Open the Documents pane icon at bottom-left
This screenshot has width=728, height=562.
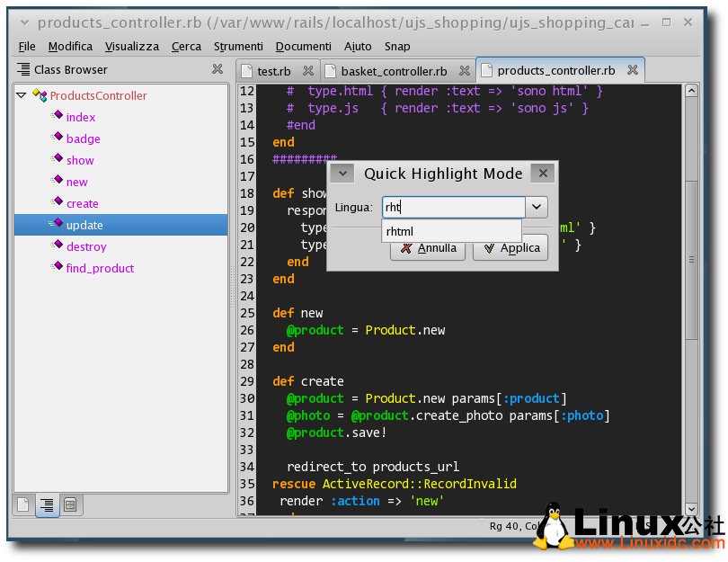pyautogui.click(x=23, y=504)
